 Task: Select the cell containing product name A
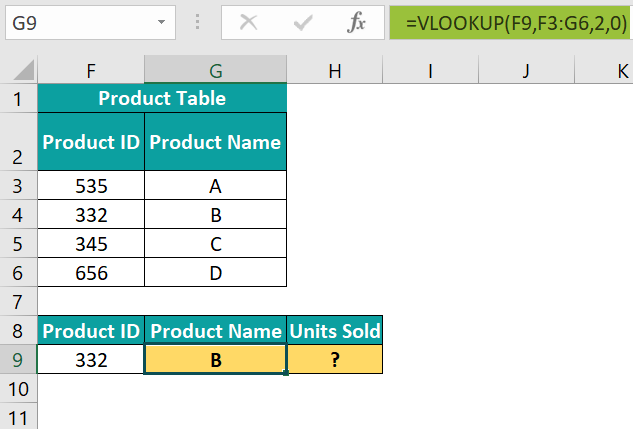(216, 186)
